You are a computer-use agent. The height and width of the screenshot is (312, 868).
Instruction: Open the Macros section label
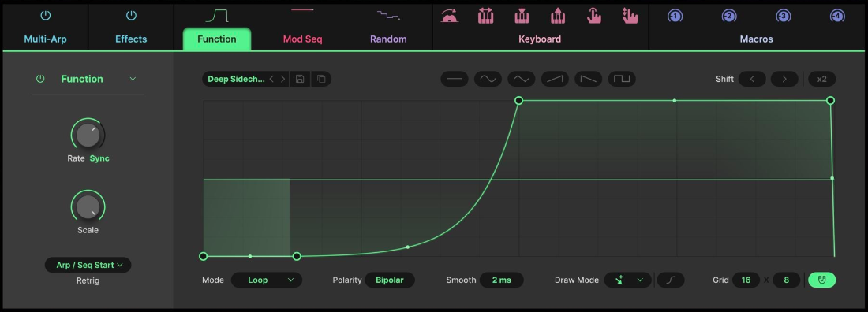[756, 39]
